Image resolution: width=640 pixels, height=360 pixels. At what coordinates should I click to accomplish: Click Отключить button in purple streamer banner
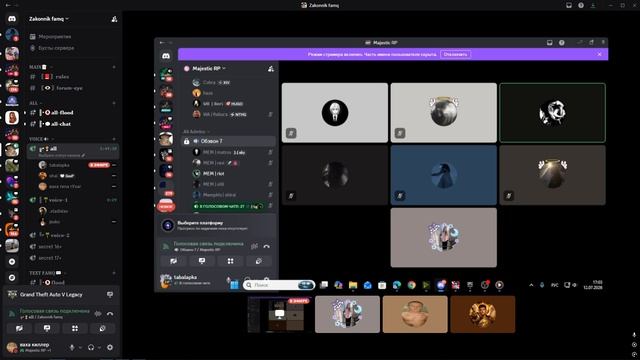pyautogui.click(x=456, y=54)
